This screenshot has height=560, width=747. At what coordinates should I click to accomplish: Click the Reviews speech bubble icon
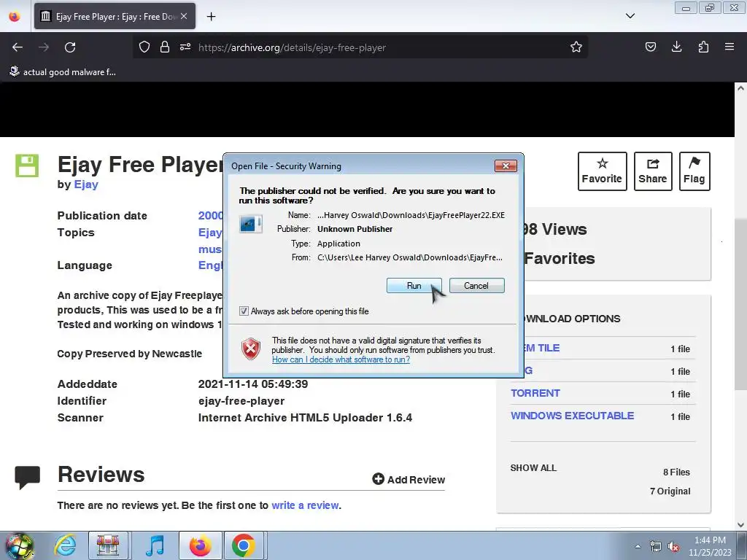[x=27, y=477]
